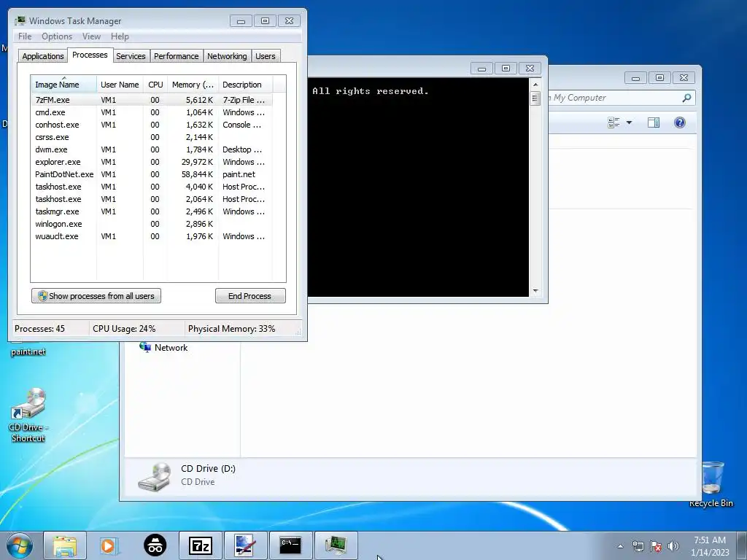Select the PaintDotNet.exe process
The width and height of the screenshot is (747, 560).
152,174
